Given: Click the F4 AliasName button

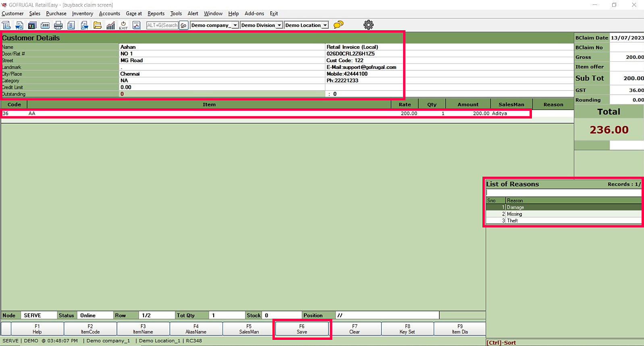Looking at the screenshot, I should coord(196,329).
